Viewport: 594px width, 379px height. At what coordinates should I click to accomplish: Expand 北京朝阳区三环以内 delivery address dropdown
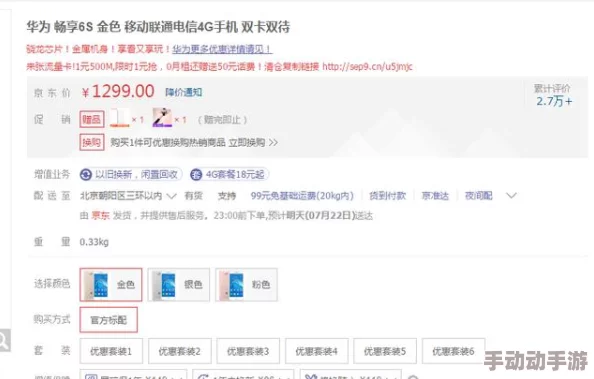coord(128,196)
